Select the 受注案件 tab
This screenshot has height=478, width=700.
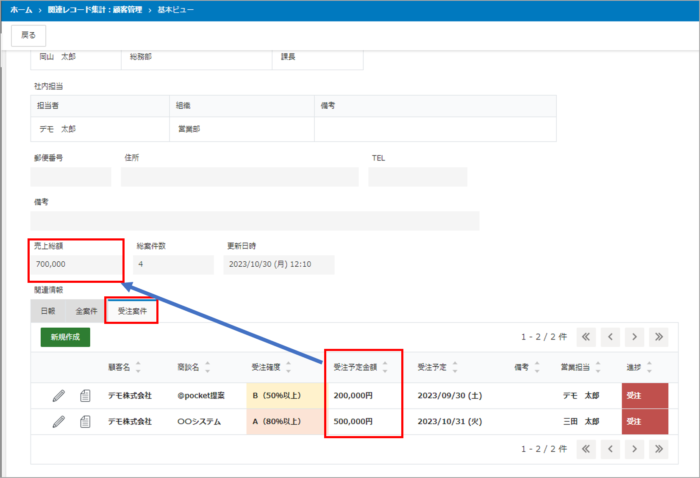click(132, 311)
